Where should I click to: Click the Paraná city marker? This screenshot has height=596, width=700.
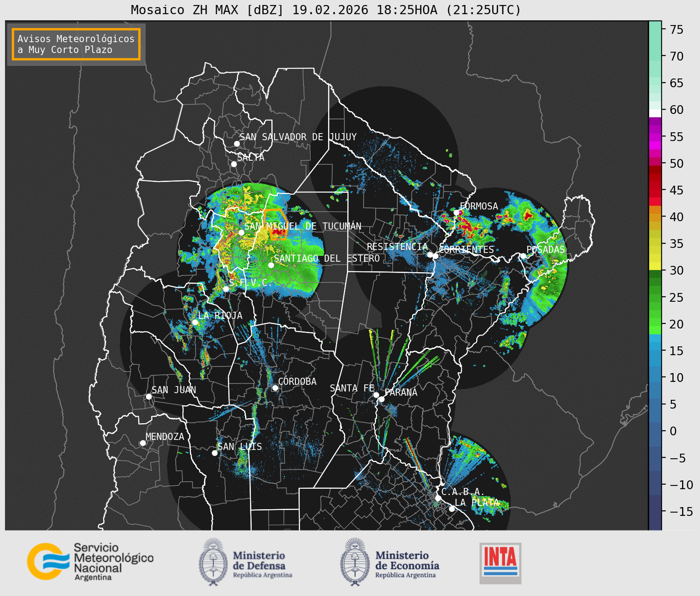(382, 399)
